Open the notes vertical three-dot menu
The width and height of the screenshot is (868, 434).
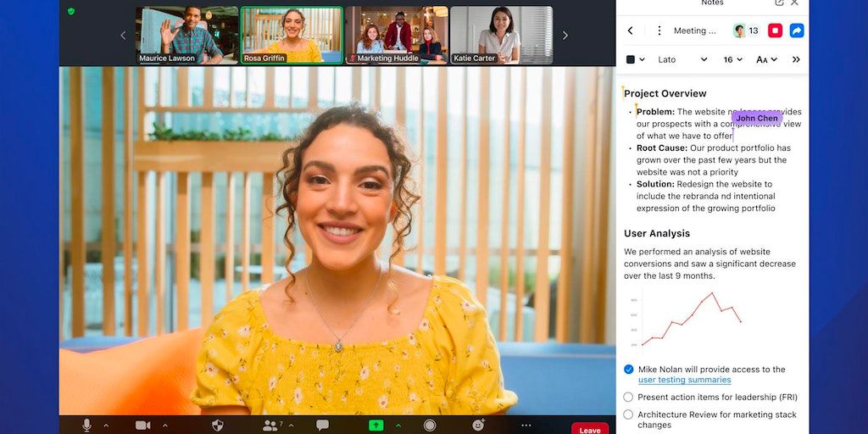(x=659, y=31)
